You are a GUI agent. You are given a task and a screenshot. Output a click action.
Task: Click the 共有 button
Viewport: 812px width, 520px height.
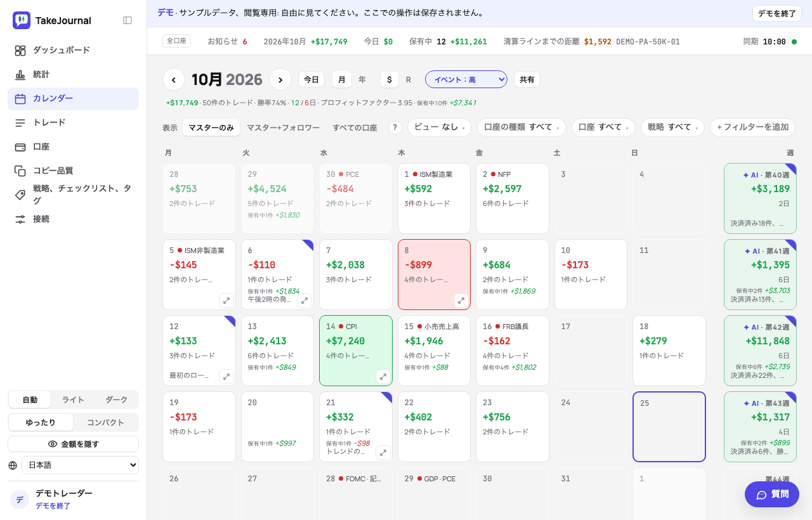[x=527, y=79]
